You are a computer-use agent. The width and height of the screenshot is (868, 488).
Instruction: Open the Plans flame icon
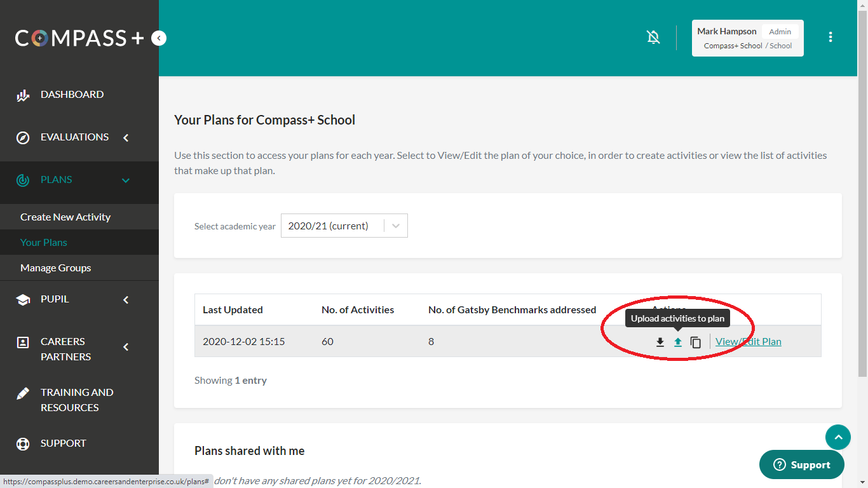click(x=23, y=180)
